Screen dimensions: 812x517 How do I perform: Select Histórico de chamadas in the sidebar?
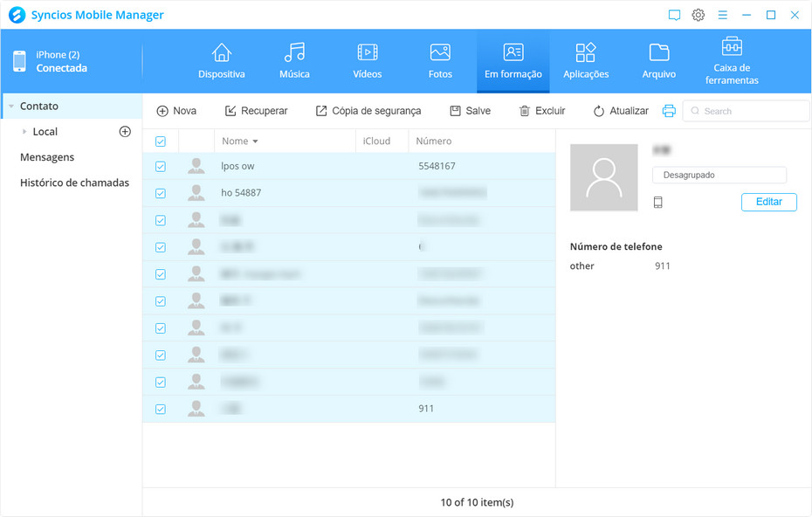(74, 183)
